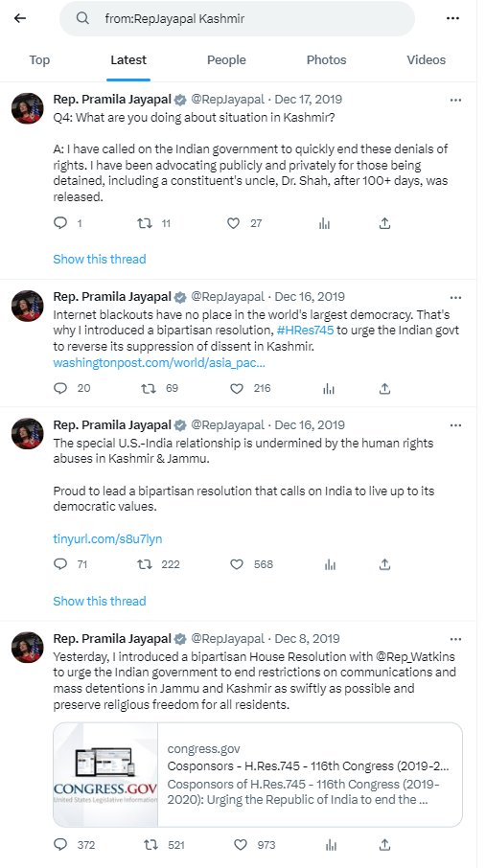Like the Internet blackouts tweet with 216 likes
Image resolution: width=486 pixels, height=868 pixels.
click(x=237, y=388)
